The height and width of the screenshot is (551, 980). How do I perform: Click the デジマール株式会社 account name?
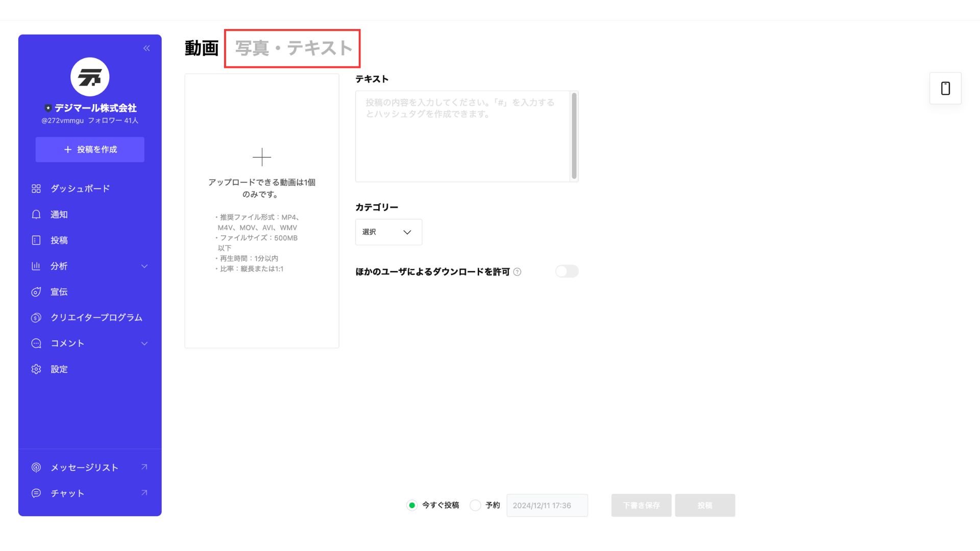click(95, 108)
